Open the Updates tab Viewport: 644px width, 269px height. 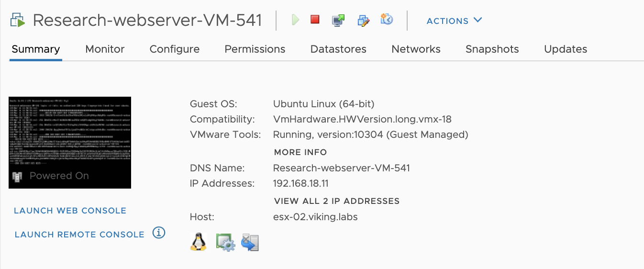(x=566, y=49)
